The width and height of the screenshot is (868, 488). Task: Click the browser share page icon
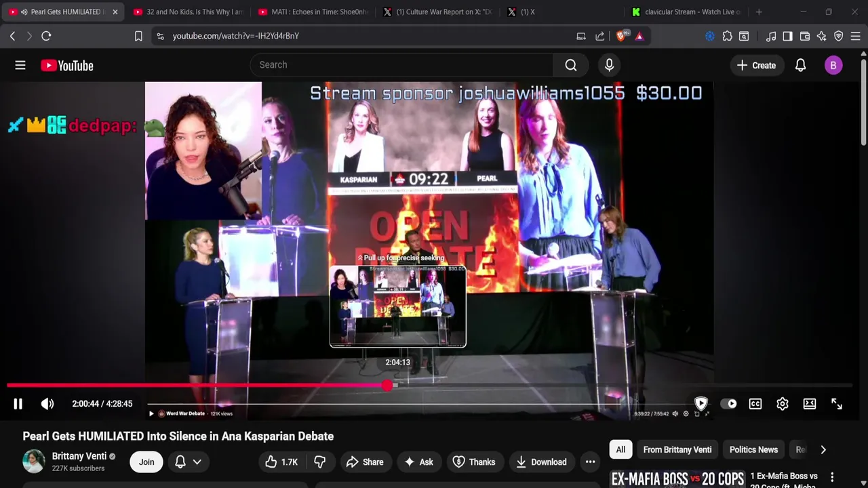600,36
